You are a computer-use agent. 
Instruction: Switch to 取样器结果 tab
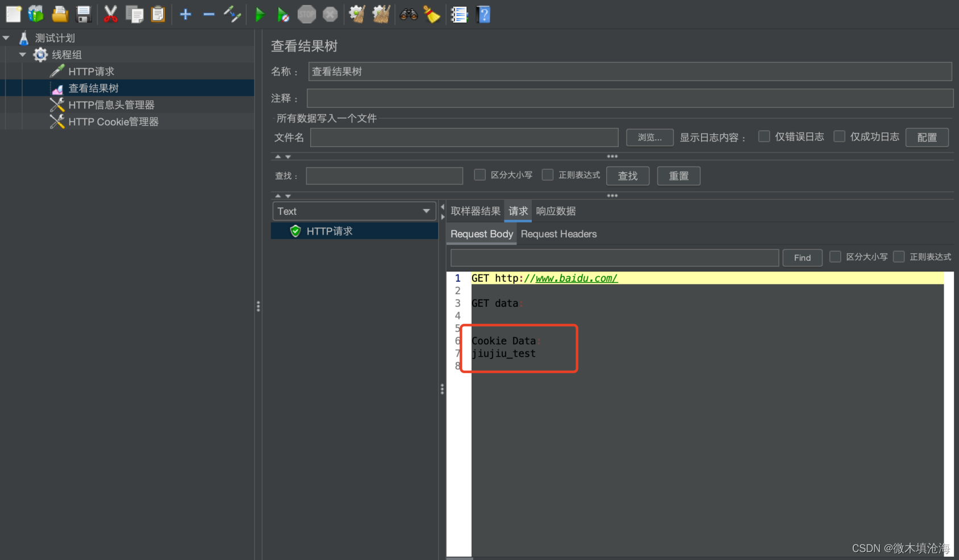click(476, 211)
